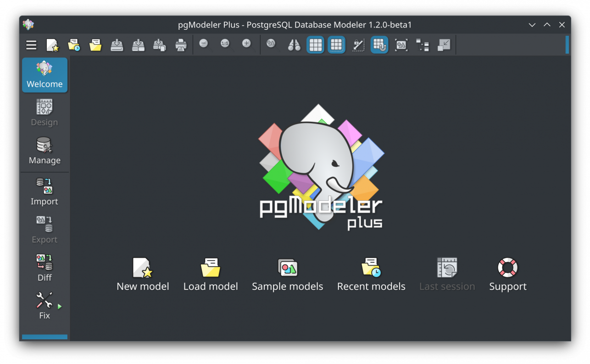
Task: Click the 1:1 normal zoom icon
Action: point(226,44)
